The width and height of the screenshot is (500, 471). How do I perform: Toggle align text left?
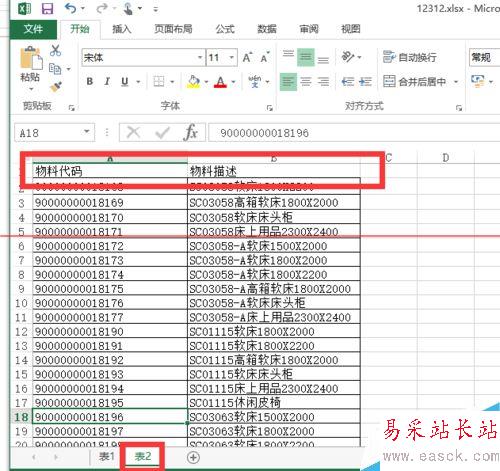click(288, 81)
